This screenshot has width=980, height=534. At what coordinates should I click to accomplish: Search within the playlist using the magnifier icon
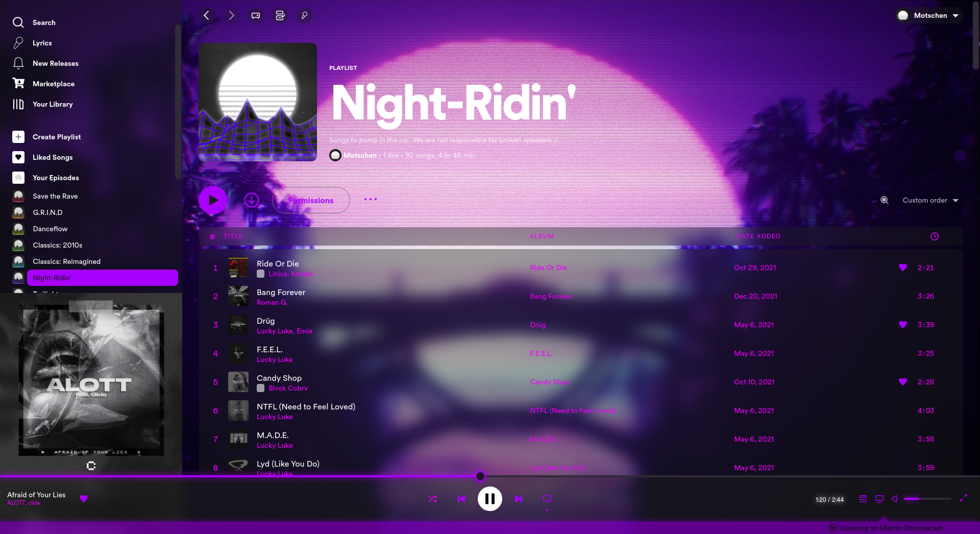(x=884, y=200)
